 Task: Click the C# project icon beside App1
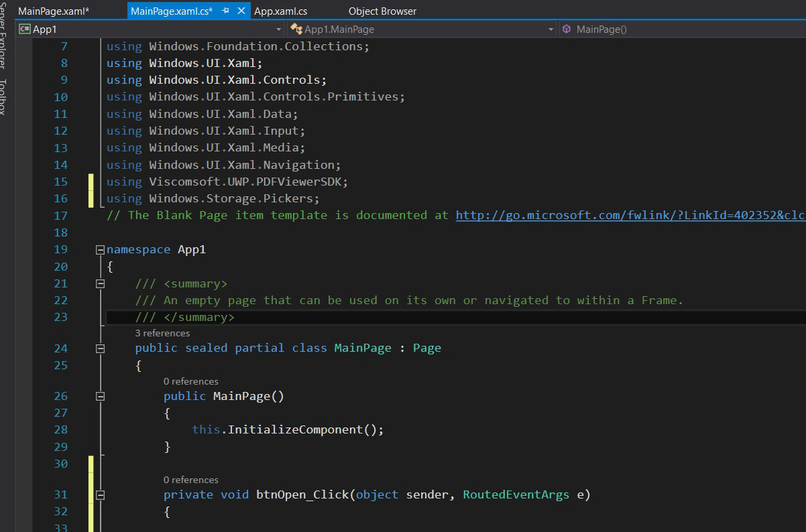[25, 29]
